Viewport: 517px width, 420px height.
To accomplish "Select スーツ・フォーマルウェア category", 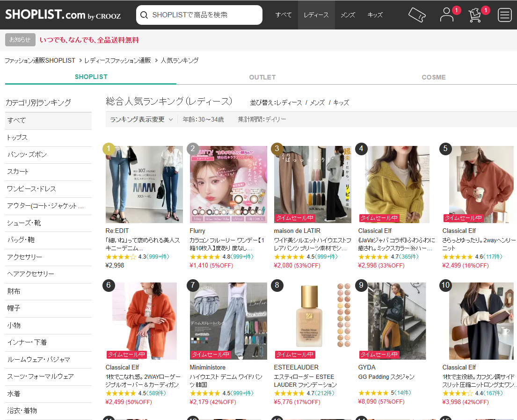I will pyautogui.click(x=49, y=377).
